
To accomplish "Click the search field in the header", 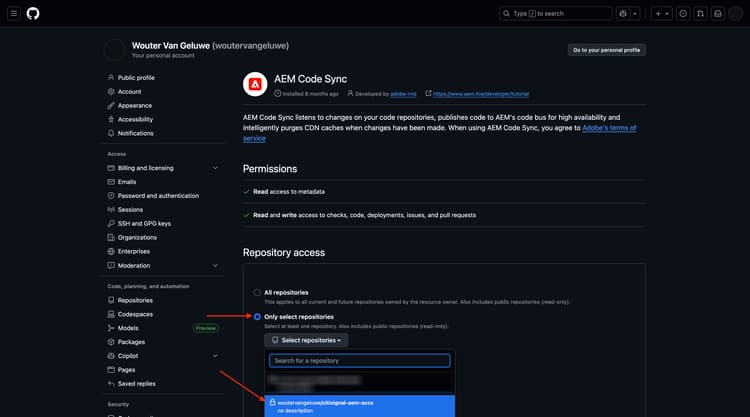I will pyautogui.click(x=555, y=13).
